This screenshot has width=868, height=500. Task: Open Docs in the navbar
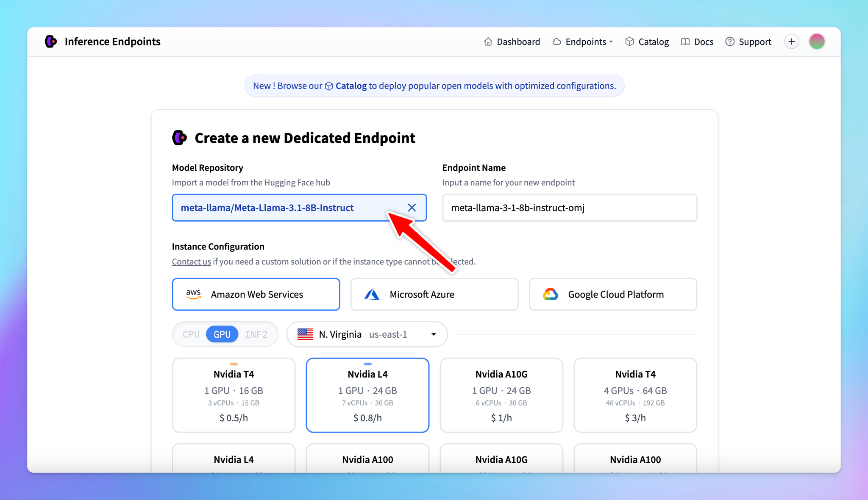(x=697, y=42)
